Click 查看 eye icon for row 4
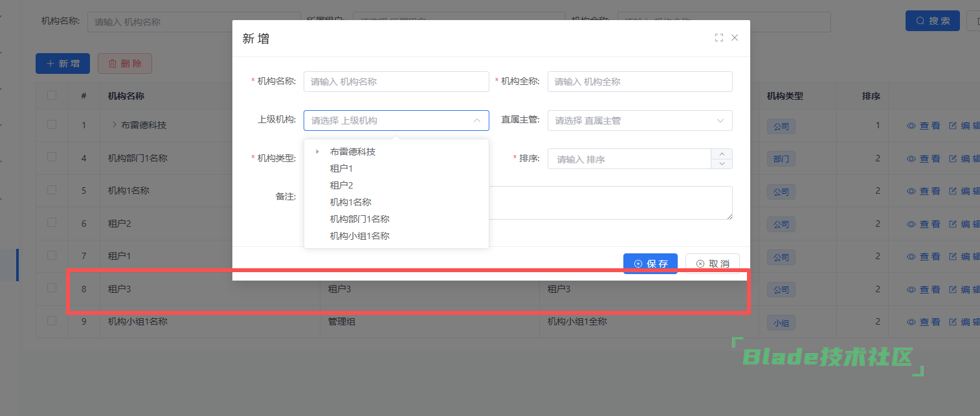 [911, 158]
